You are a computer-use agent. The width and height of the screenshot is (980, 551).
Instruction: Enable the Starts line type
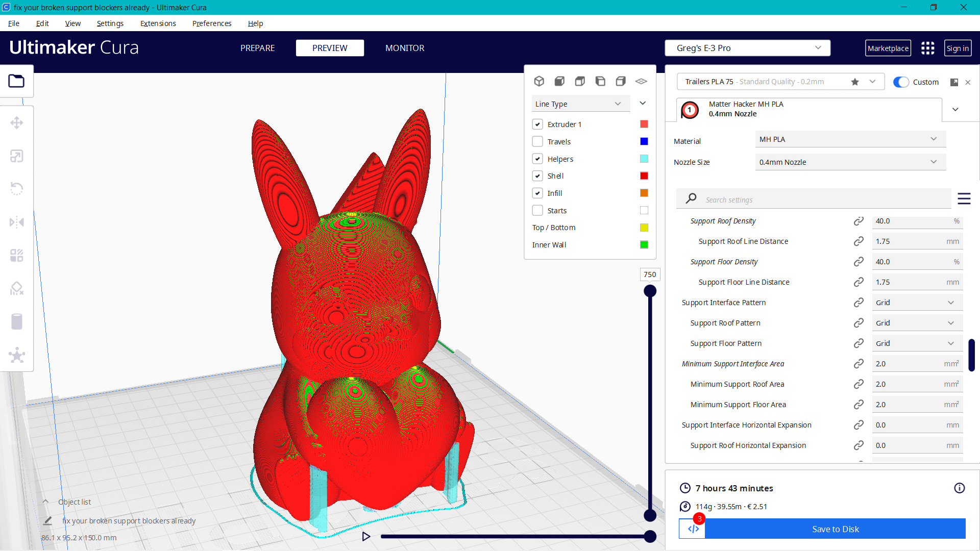pyautogui.click(x=537, y=210)
